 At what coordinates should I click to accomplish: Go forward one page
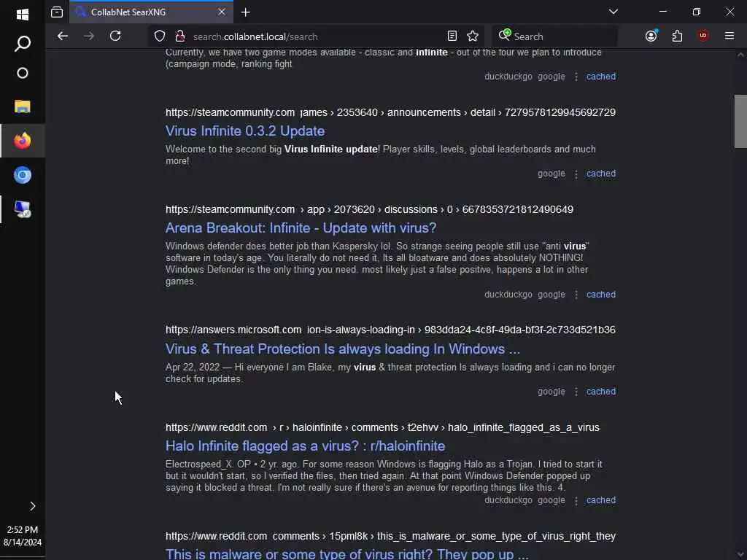point(88,36)
